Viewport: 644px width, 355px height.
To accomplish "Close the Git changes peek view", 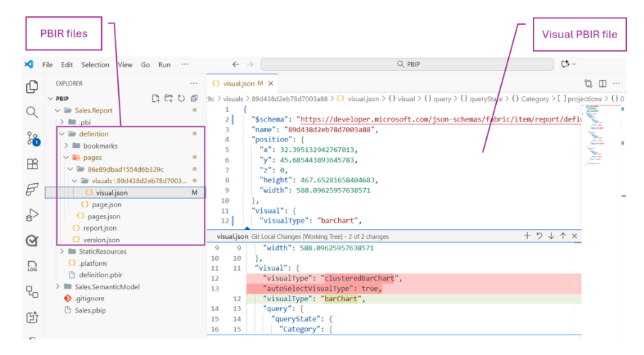I will coord(575,236).
